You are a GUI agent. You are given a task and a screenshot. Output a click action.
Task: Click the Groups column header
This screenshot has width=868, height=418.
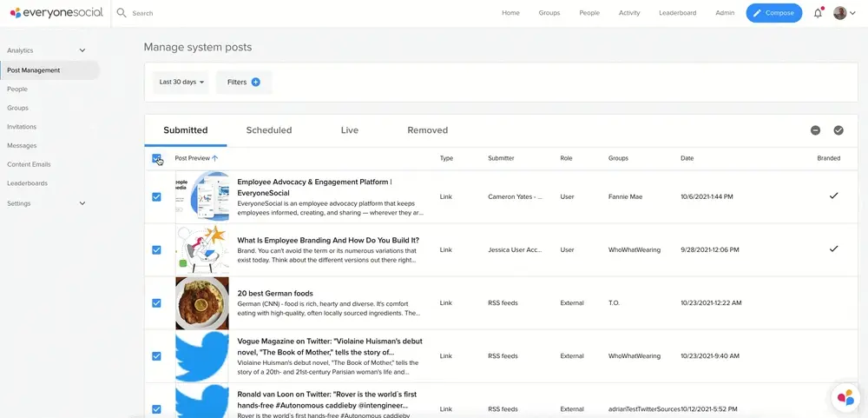(618, 158)
